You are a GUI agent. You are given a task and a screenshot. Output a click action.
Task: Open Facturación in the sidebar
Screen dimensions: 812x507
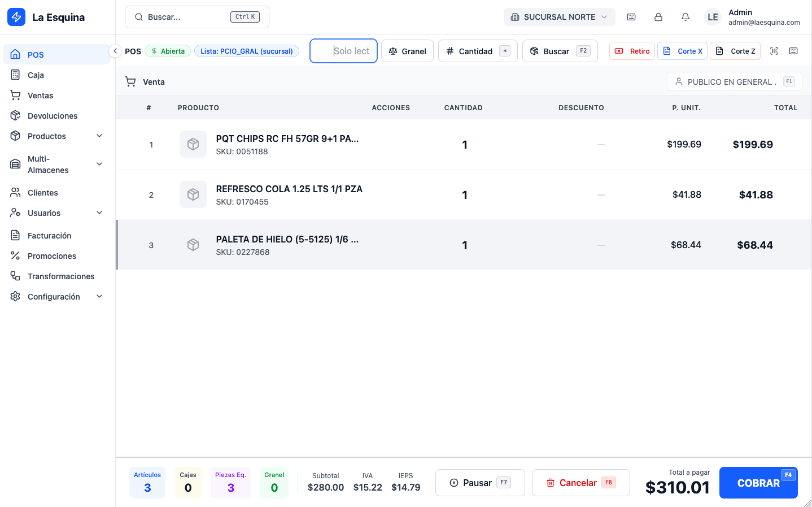pyautogui.click(x=56, y=235)
